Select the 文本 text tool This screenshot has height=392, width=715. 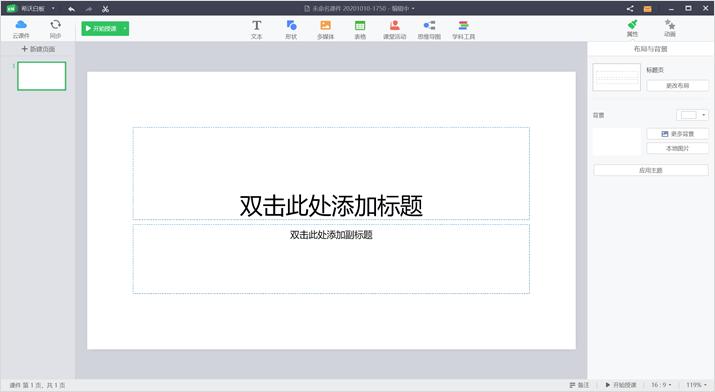coord(257,29)
